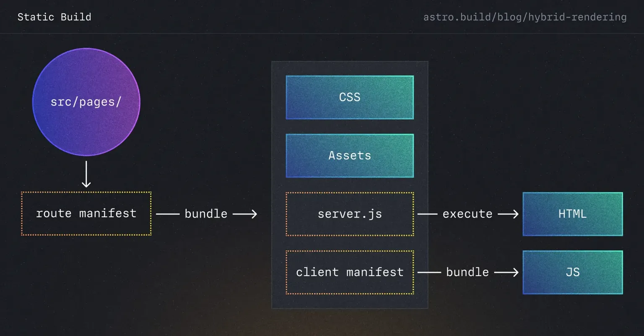Image resolution: width=644 pixels, height=336 pixels.
Task: Click the client manifest dashed box
Action: click(349, 272)
